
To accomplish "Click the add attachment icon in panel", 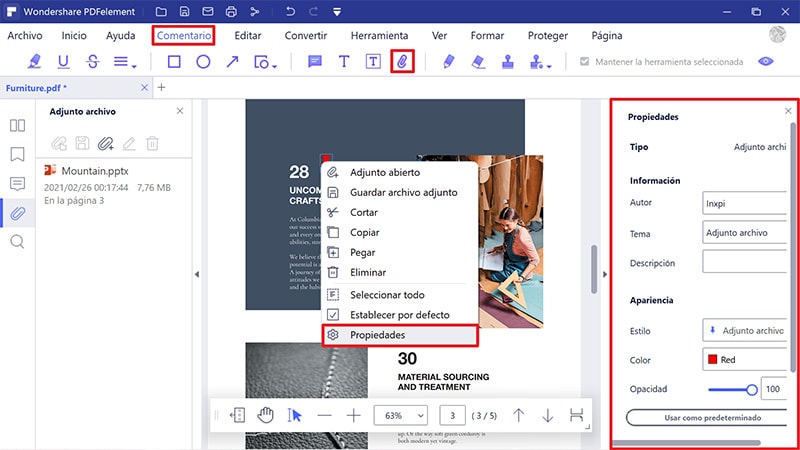I will (x=105, y=143).
